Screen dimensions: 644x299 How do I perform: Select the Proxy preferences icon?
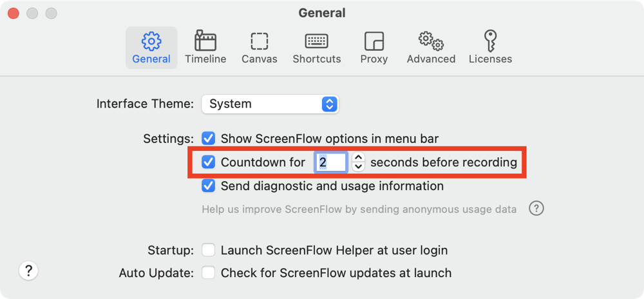374,41
